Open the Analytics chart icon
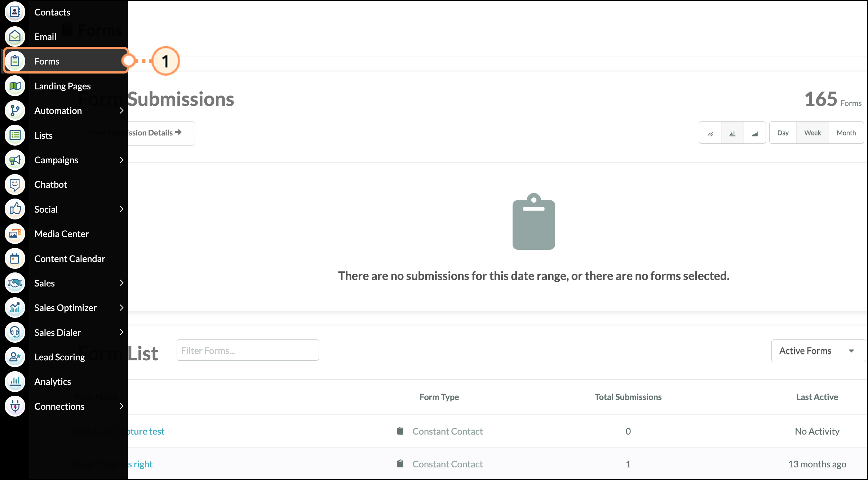This screenshot has height=480, width=868. click(15, 381)
